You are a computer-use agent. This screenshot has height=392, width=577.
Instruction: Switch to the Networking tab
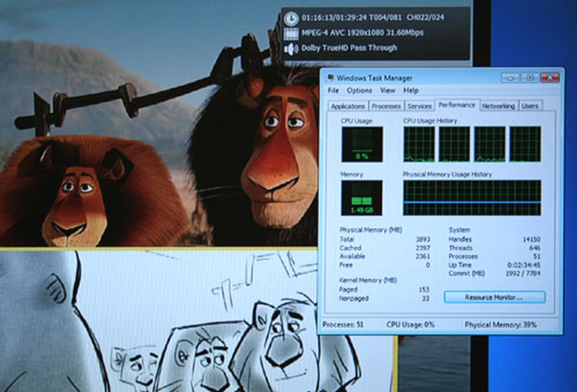[498, 106]
